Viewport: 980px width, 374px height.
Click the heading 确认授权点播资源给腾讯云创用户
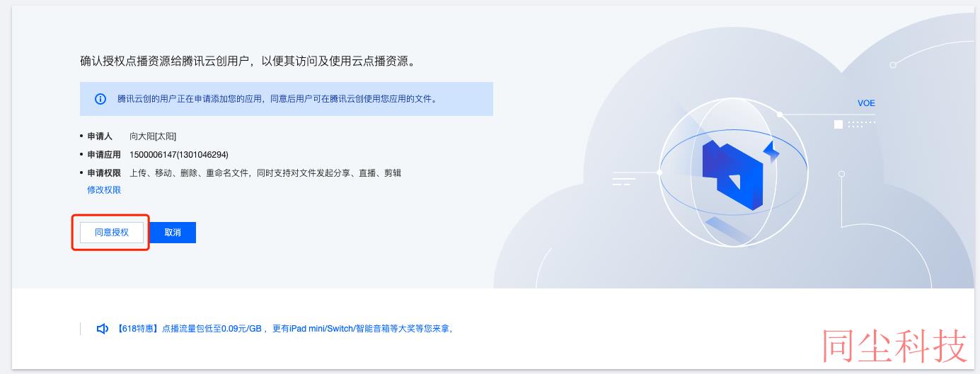coord(248,62)
